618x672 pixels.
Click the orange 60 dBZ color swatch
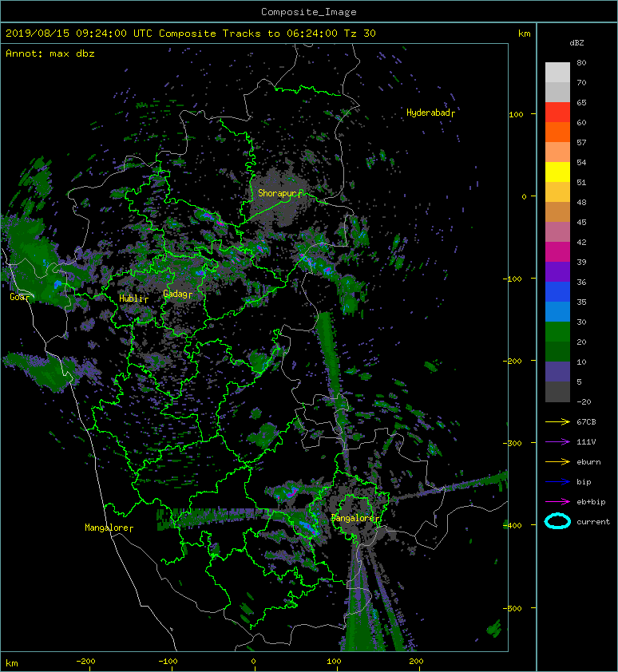point(557,132)
